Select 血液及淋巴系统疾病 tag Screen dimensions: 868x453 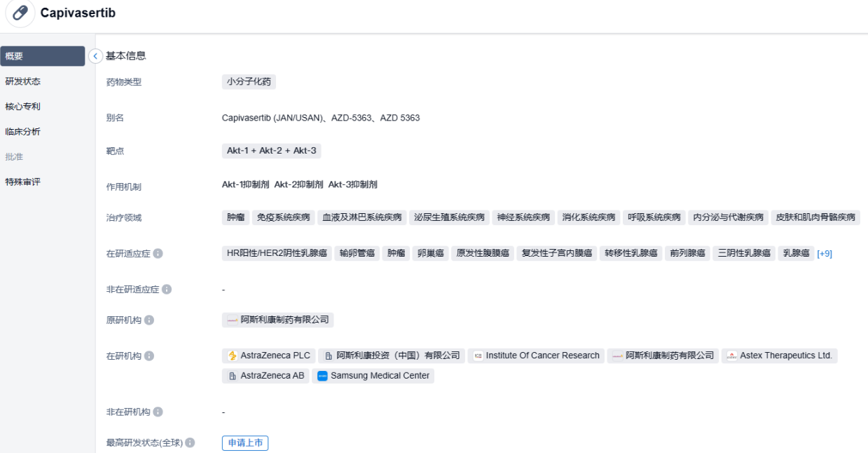(362, 217)
